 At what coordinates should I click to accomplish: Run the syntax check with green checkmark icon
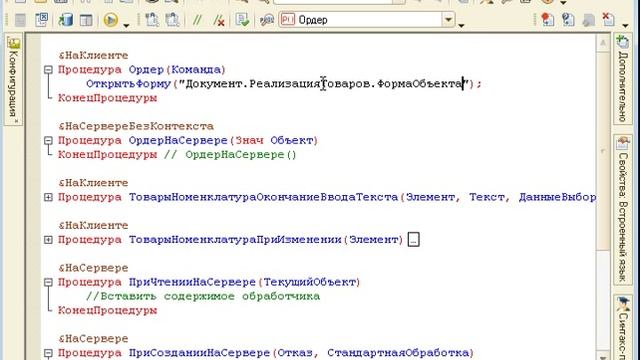[242, 20]
